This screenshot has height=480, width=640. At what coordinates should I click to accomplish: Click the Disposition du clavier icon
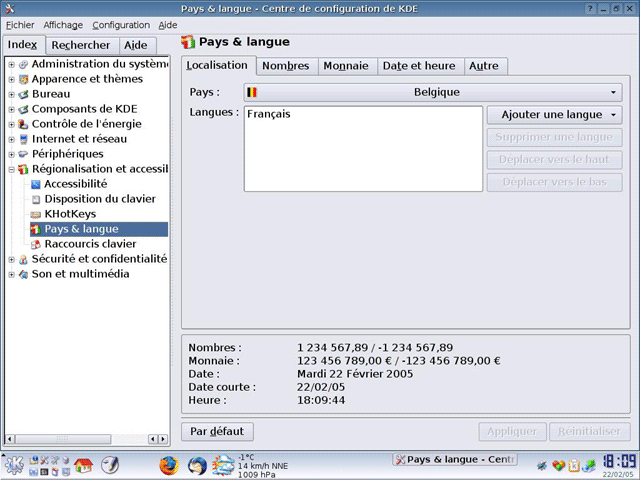[36, 199]
